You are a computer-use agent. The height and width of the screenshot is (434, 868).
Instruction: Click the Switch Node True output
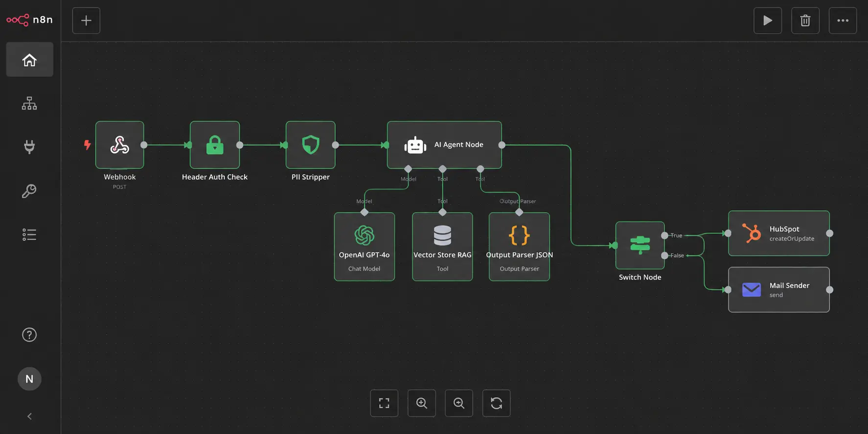[664, 235]
